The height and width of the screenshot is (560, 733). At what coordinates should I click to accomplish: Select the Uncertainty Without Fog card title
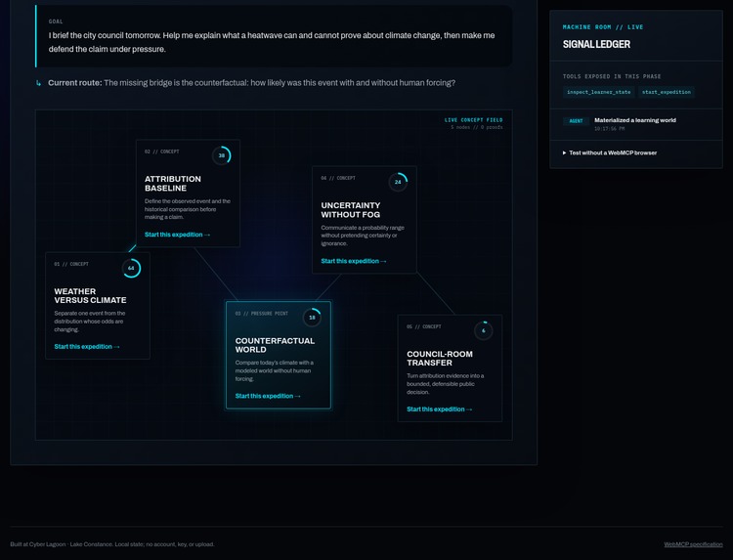tap(351, 210)
